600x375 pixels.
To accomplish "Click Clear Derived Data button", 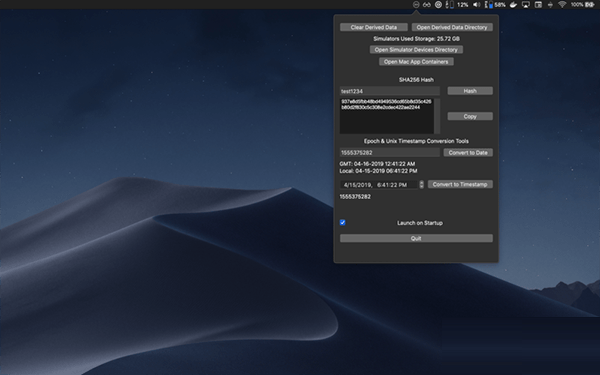I will coord(373,27).
